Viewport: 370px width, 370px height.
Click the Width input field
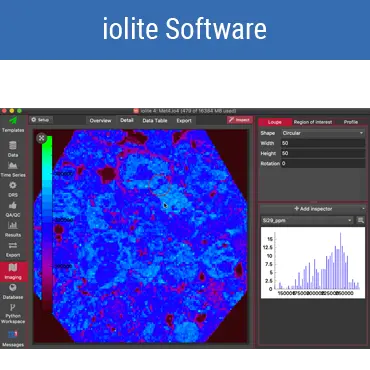click(323, 143)
